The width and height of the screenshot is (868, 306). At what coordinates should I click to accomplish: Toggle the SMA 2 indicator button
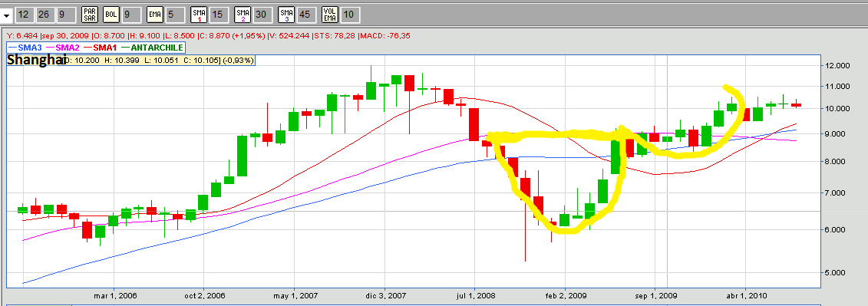[242, 15]
